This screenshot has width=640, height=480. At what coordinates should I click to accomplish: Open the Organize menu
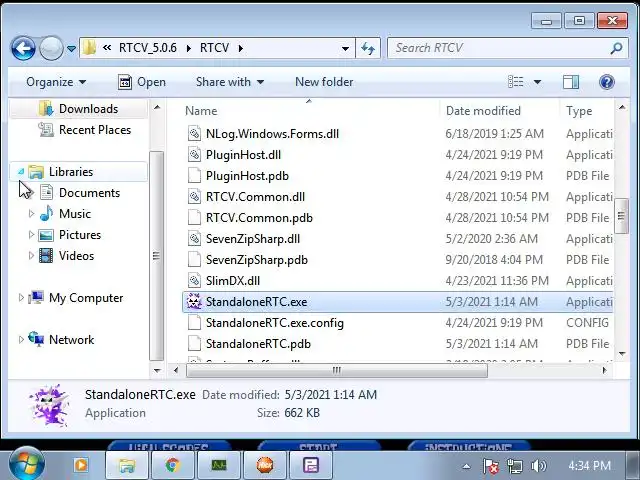click(x=56, y=82)
